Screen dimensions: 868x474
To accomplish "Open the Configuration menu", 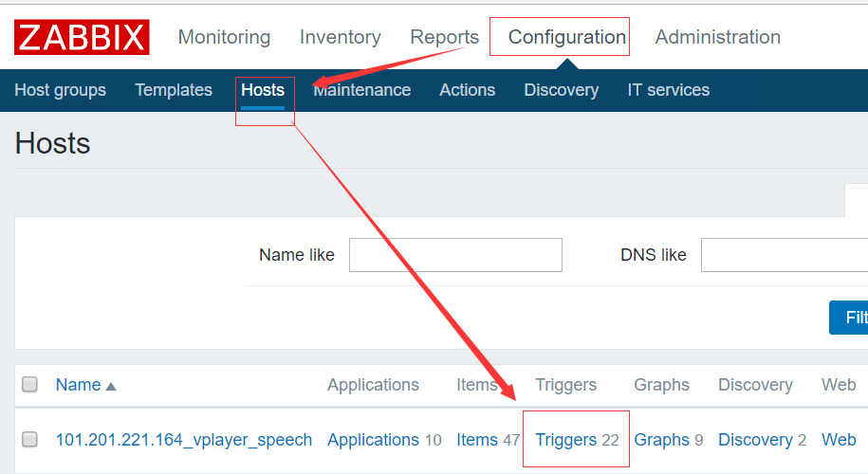I will pos(567,37).
